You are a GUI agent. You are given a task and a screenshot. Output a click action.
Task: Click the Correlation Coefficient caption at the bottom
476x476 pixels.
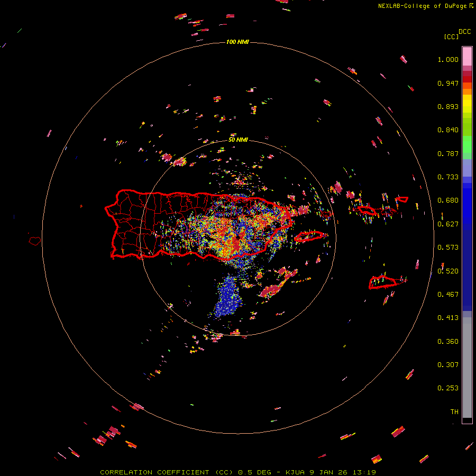(238, 472)
